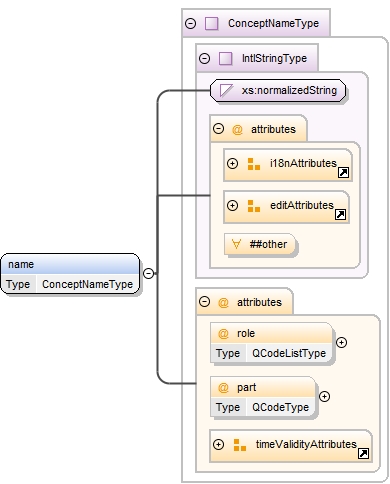The height and width of the screenshot is (484, 390).
Task: Follow the timeValidityAttributes reference arrow icon
Action: (x=363, y=453)
